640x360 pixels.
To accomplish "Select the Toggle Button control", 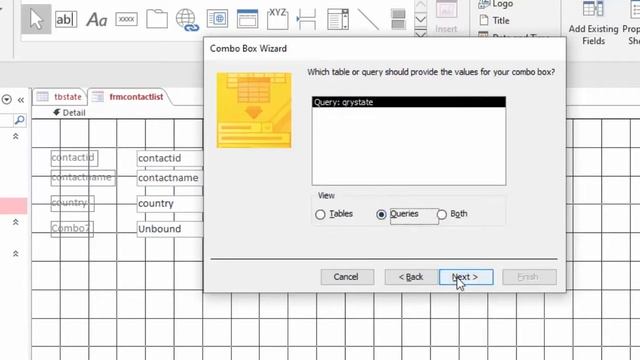I will [398, 19].
